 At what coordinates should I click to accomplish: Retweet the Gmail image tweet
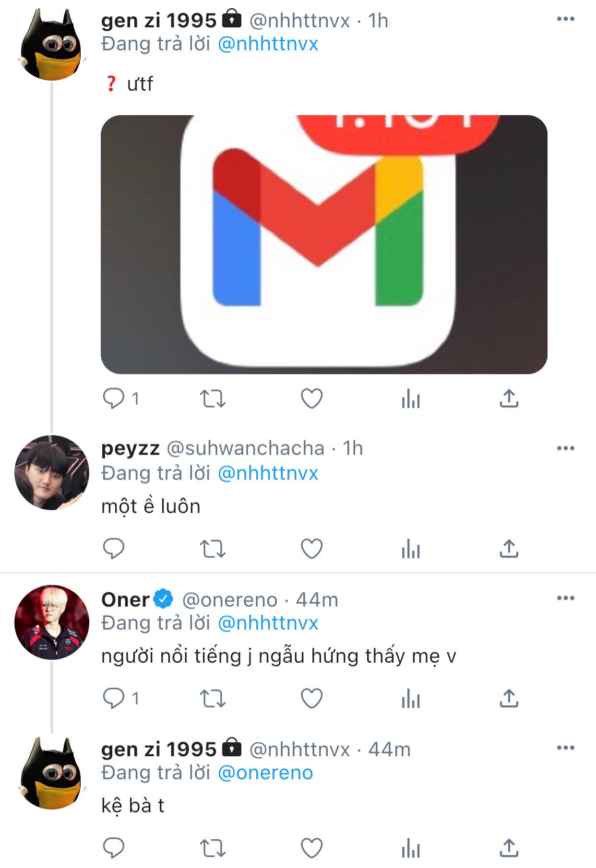tap(213, 399)
